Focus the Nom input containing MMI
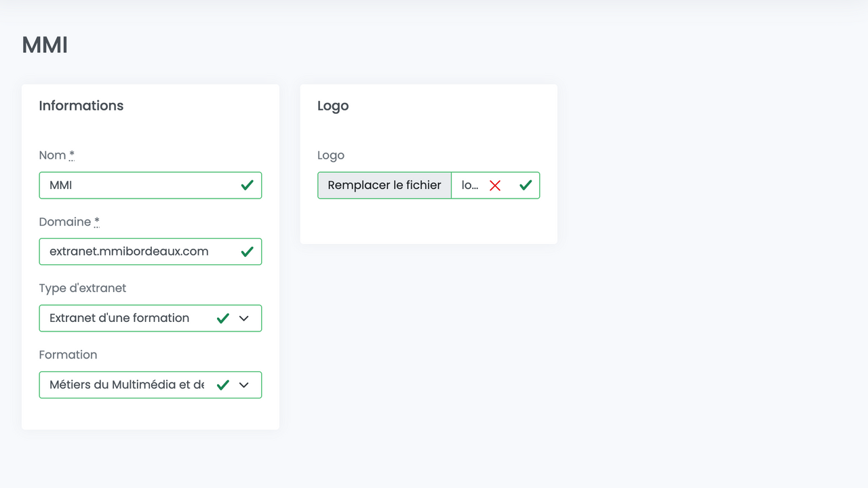This screenshot has width=868, height=488. (x=136, y=185)
